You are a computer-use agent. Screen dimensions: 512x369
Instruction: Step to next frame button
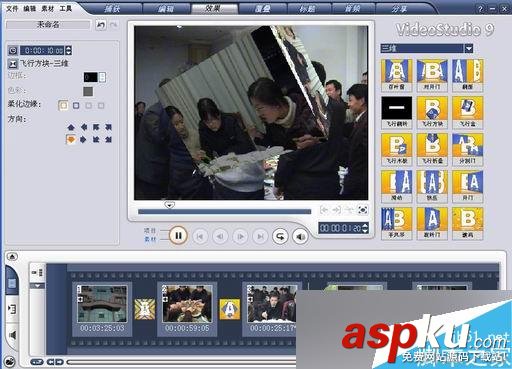pos(240,237)
